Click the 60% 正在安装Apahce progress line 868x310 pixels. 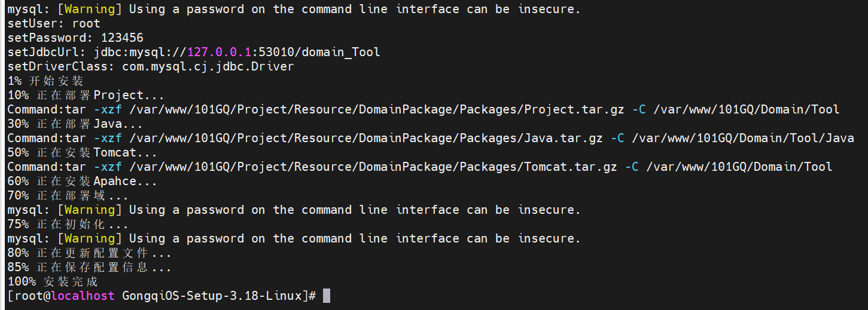click(82, 181)
